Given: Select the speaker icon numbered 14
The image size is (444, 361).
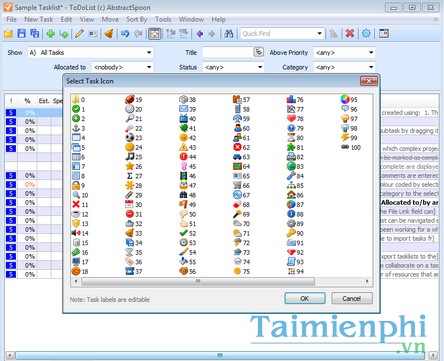Looking at the screenshot, I should click(x=76, y=233).
